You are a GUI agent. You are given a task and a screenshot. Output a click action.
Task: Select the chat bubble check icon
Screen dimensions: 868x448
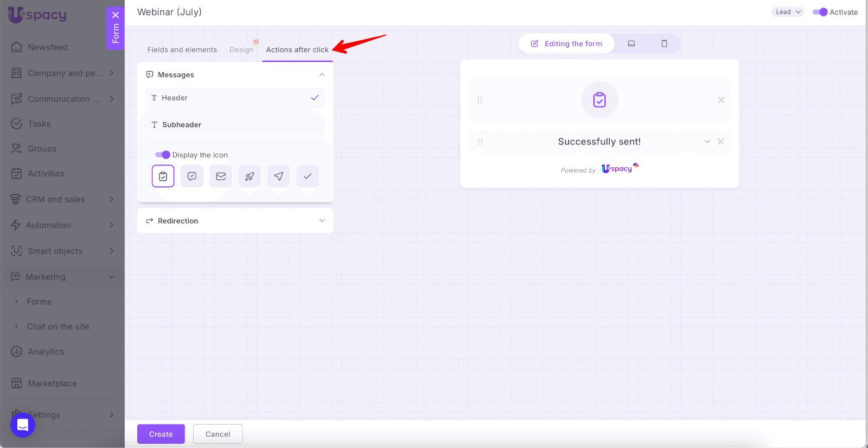coord(192,176)
